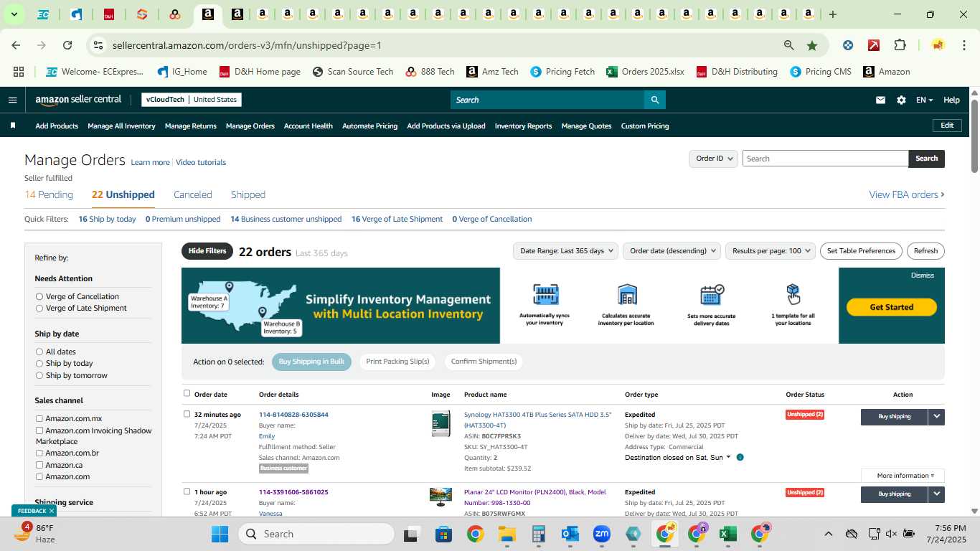Screen dimensions: 980x551
Task: Click the site information icon in address bar
Action: [98, 45]
